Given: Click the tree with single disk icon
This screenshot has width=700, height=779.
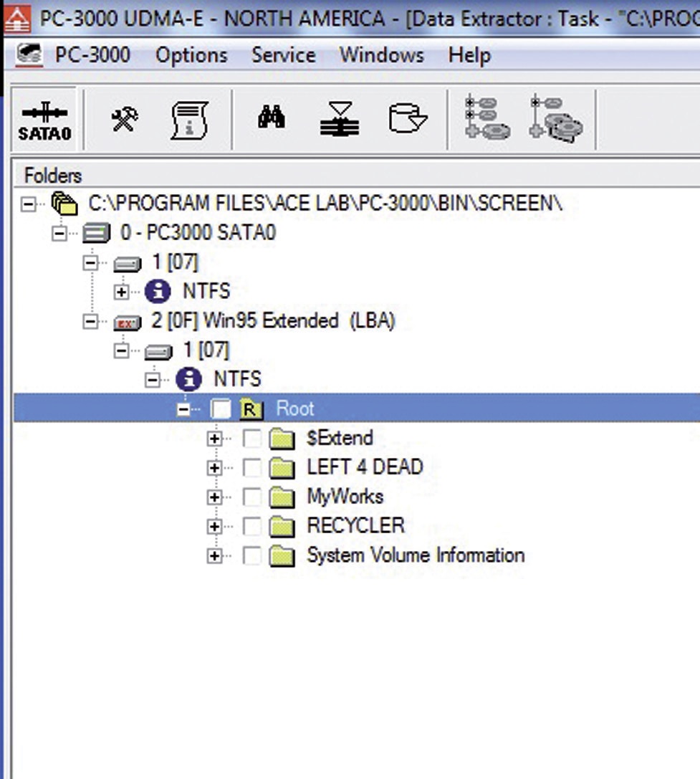Looking at the screenshot, I should point(487,118).
